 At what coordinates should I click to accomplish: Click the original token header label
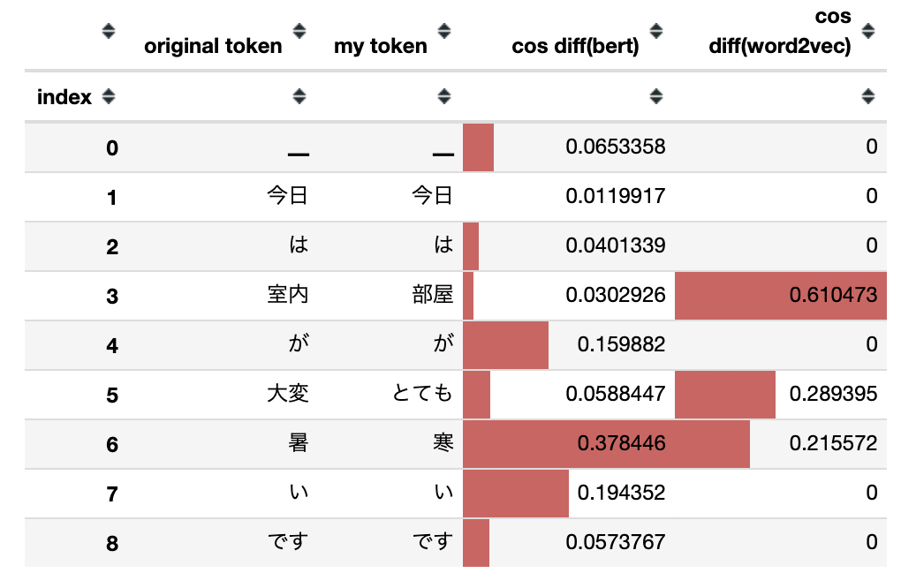coord(213,46)
